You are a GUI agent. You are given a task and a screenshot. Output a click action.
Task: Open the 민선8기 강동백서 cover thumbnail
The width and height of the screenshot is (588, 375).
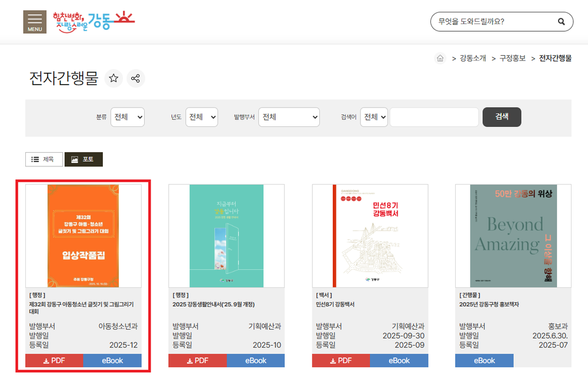pos(370,236)
